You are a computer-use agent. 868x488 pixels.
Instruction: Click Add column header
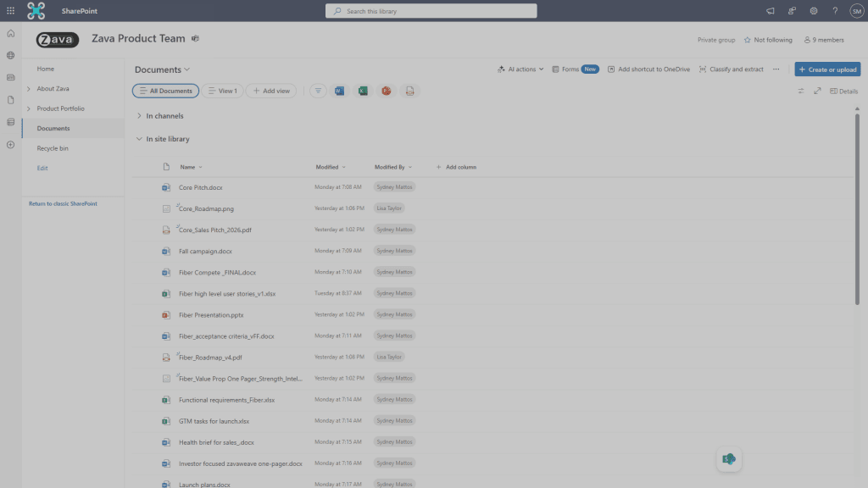click(456, 167)
